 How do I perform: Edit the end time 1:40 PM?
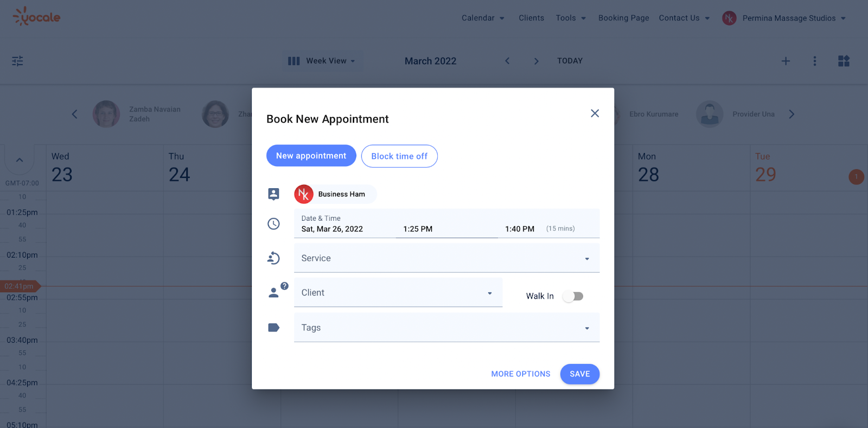click(520, 229)
